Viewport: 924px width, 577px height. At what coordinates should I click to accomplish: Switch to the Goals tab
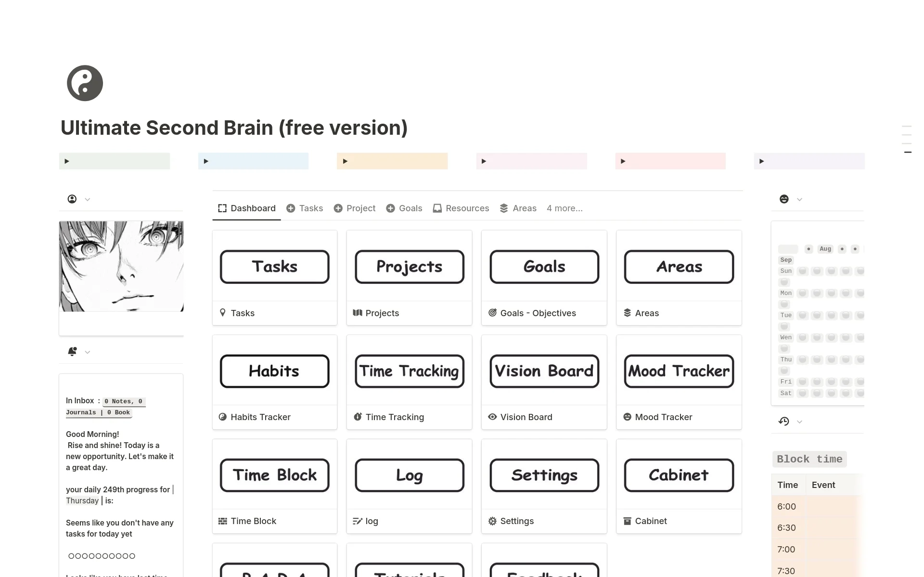pyautogui.click(x=410, y=208)
